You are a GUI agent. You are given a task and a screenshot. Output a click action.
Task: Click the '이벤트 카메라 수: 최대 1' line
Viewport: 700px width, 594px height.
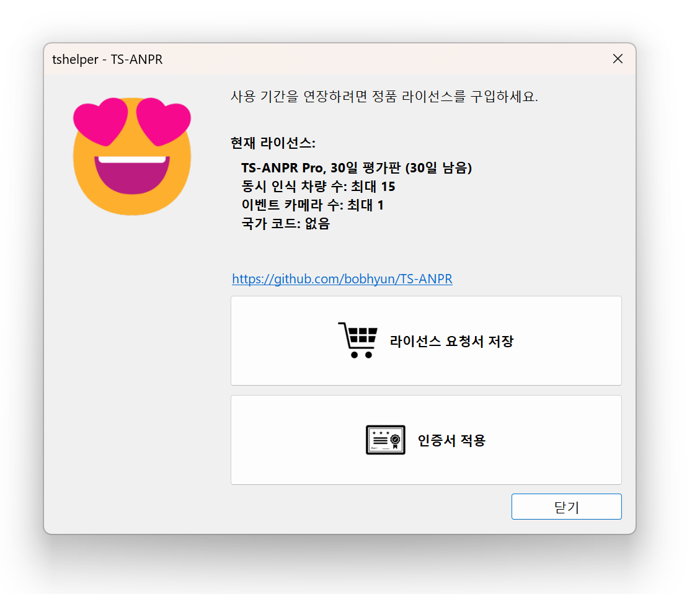click(x=312, y=205)
